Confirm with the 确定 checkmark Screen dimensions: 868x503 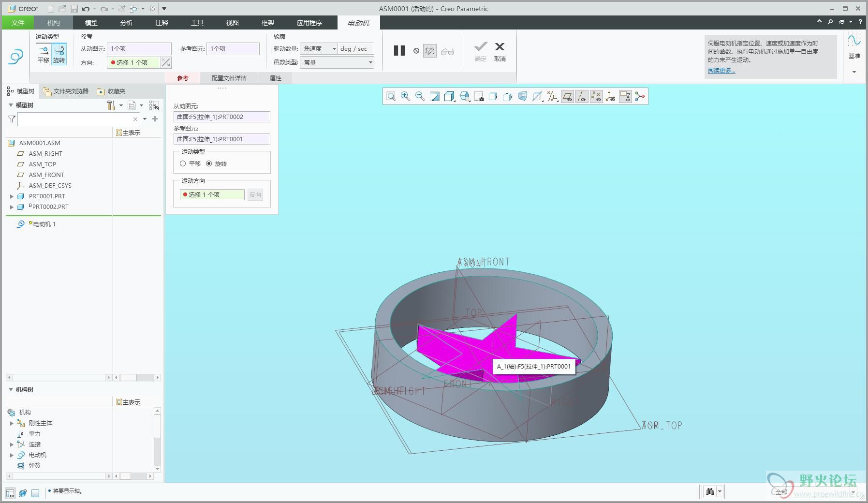(481, 51)
